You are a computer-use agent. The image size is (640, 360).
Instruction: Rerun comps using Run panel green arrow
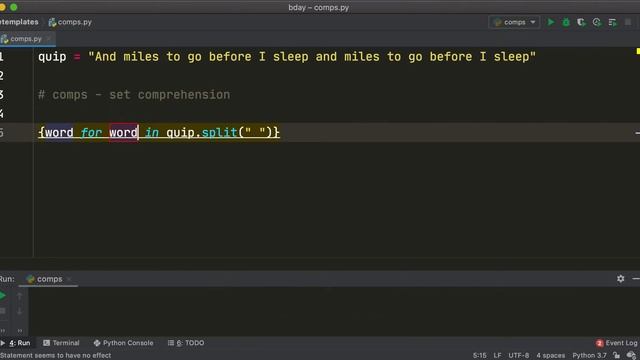pyautogui.click(x=2, y=295)
